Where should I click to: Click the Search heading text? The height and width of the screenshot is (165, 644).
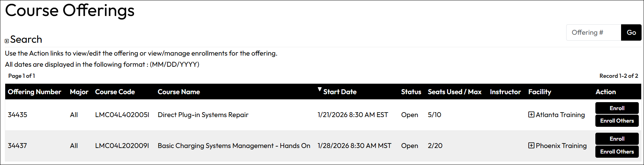pyautogui.click(x=26, y=40)
